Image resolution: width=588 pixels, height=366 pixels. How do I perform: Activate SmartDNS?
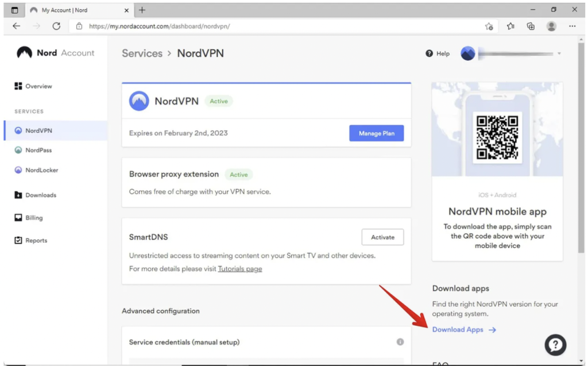point(382,237)
